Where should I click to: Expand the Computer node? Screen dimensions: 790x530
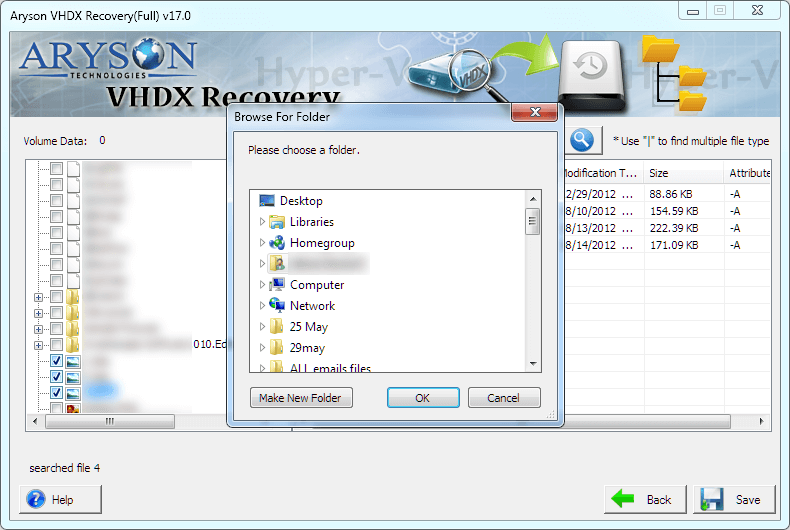click(x=262, y=285)
